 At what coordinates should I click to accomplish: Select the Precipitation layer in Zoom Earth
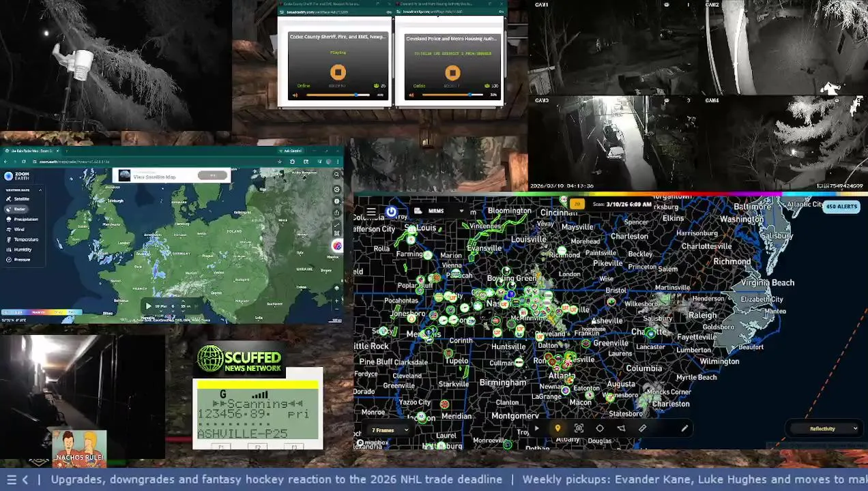tap(22, 220)
